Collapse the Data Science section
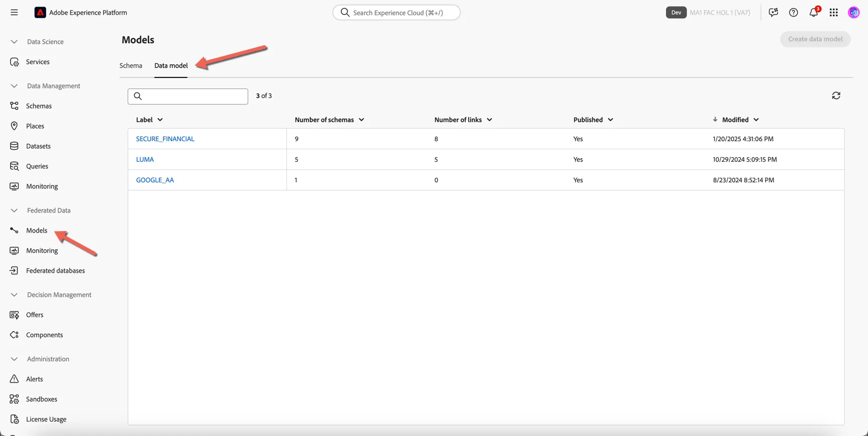 [14, 42]
